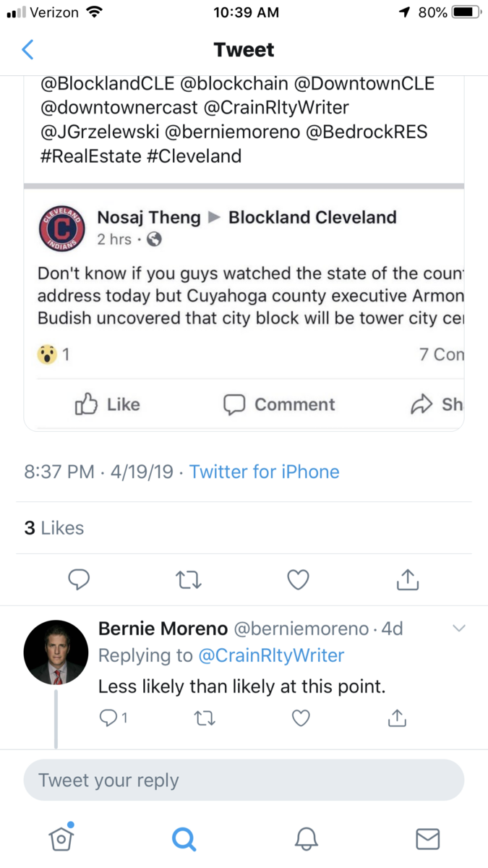488x868 pixels.
Task: View the 3 Likes list
Action: 54,528
